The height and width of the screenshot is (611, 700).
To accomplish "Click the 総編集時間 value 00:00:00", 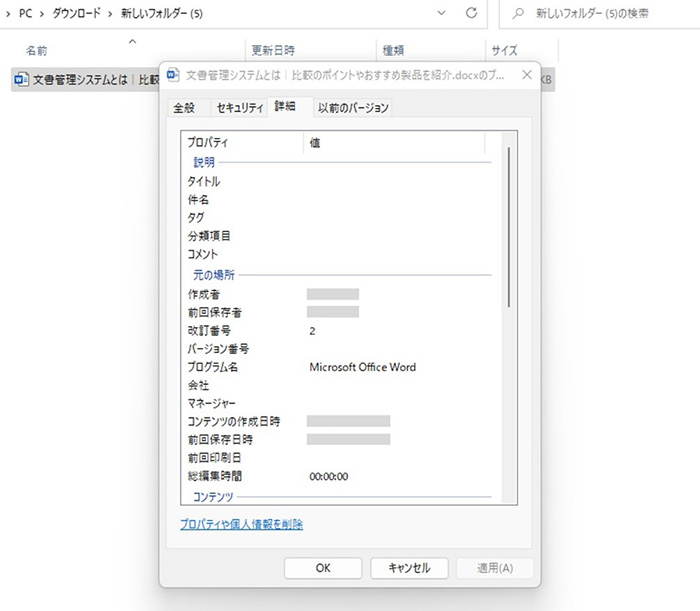I will [x=329, y=477].
